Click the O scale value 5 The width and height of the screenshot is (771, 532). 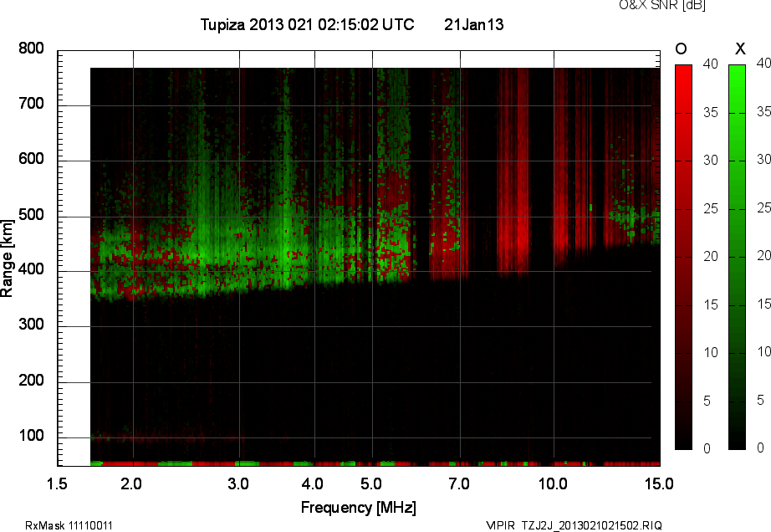point(707,401)
